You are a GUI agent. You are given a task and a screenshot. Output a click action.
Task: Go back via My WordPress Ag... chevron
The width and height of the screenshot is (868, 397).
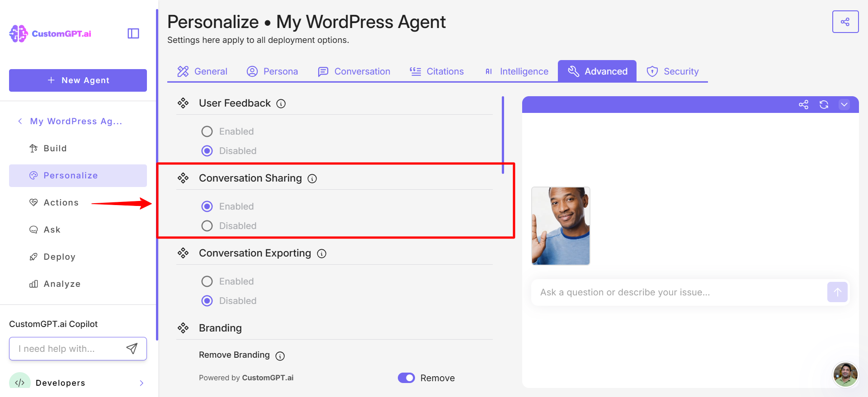pos(20,121)
